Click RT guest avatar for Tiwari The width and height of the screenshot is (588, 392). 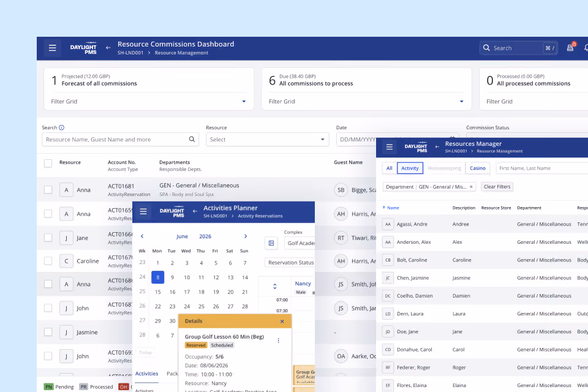pos(341,238)
